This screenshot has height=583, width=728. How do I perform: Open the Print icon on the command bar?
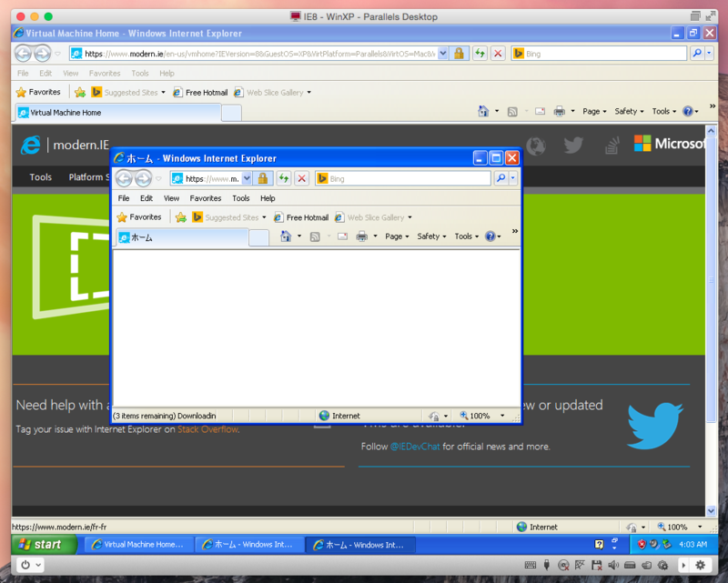pyautogui.click(x=361, y=236)
